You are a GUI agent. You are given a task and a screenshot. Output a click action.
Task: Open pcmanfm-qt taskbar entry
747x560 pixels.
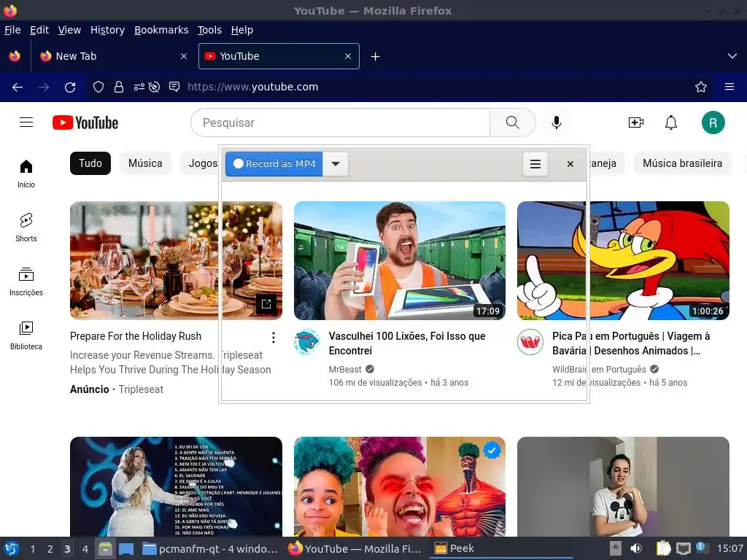click(x=210, y=549)
